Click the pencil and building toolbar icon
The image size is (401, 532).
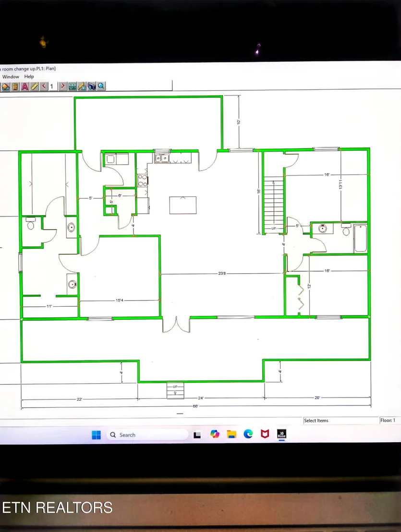(82, 86)
